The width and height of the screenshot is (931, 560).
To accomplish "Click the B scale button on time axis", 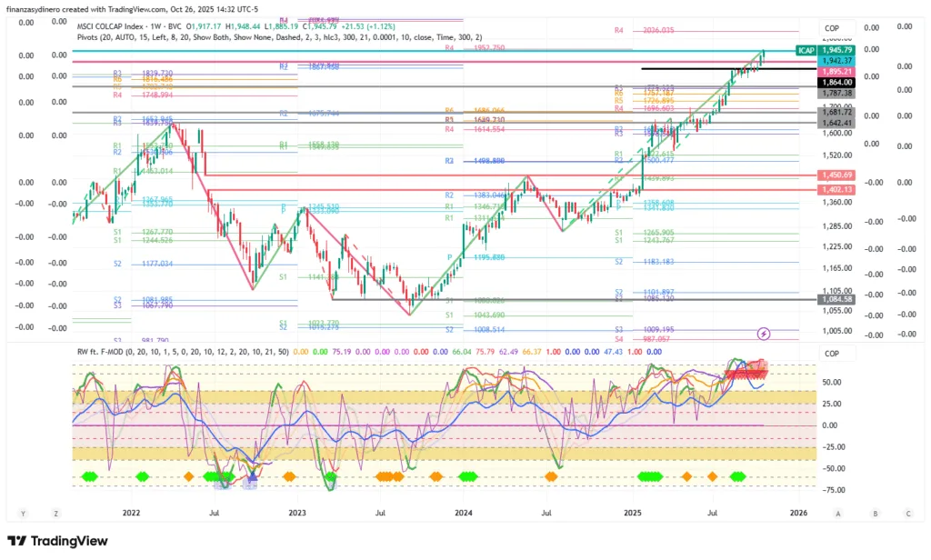I will point(876,513).
